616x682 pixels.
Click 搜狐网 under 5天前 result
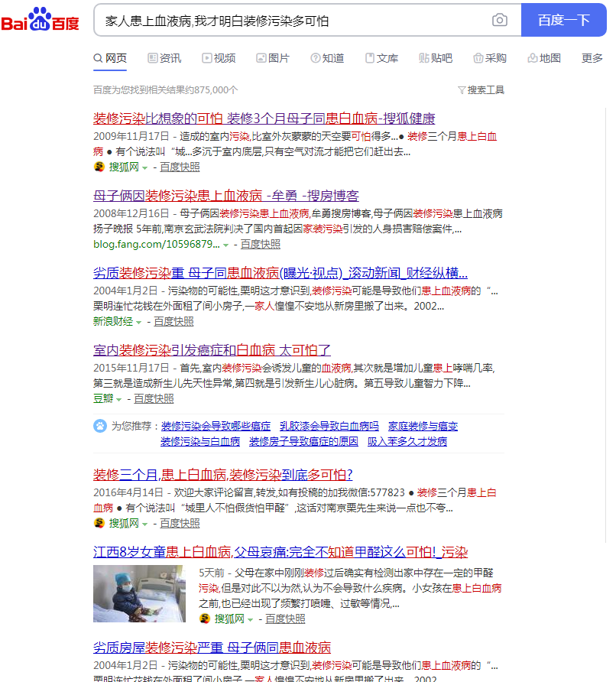[x=229, y=619]
